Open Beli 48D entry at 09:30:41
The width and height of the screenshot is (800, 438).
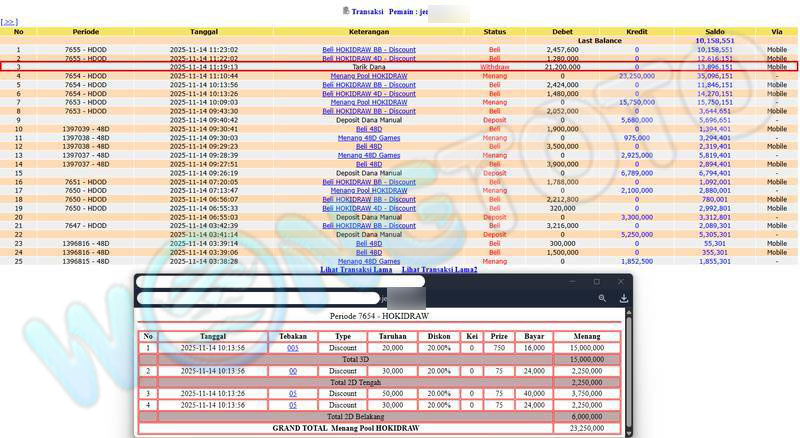[x=369, y=129]
